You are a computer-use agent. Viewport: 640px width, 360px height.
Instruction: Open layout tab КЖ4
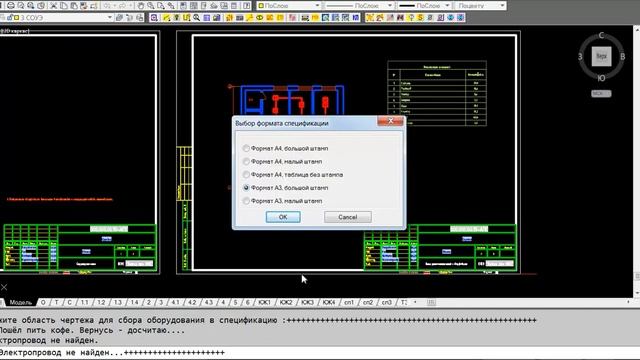[329, 302]
